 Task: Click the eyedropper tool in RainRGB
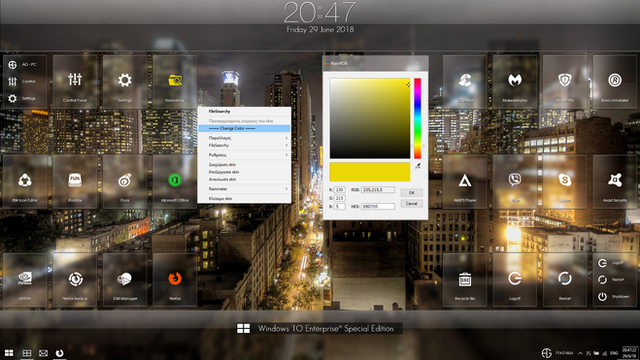point(418,166)
